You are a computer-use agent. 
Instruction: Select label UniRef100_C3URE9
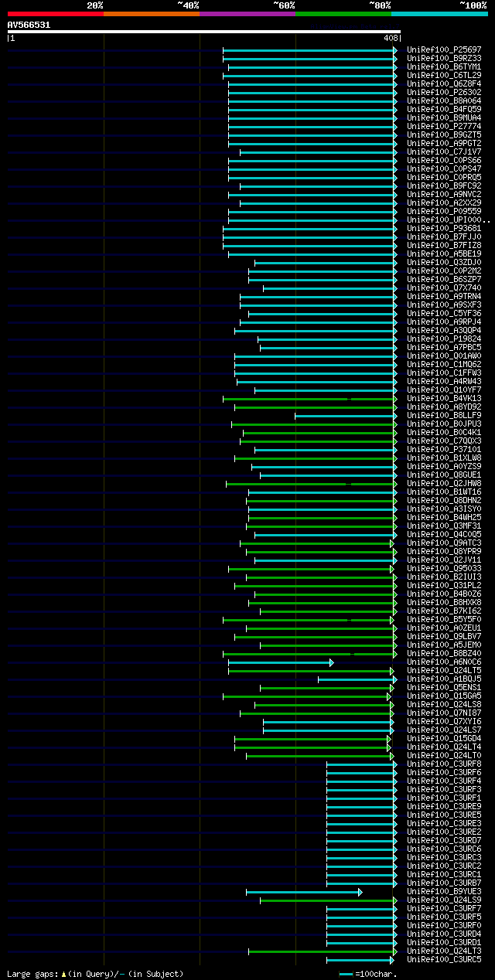[444, 806]
